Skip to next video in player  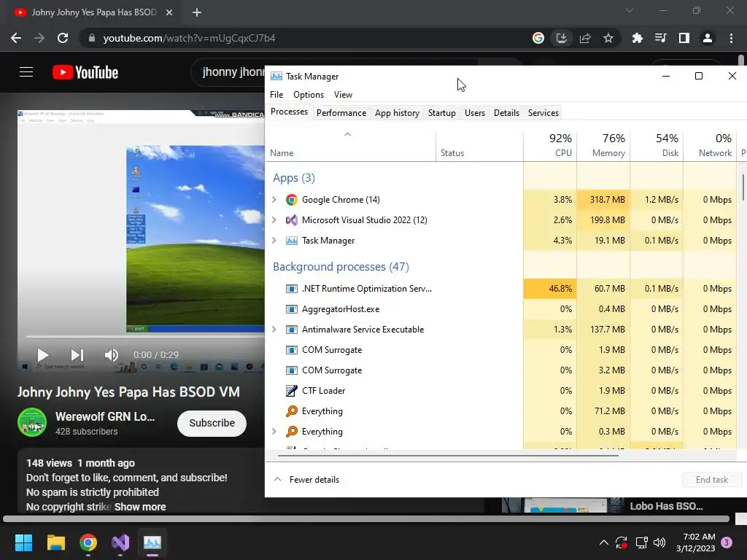[77, 355]
